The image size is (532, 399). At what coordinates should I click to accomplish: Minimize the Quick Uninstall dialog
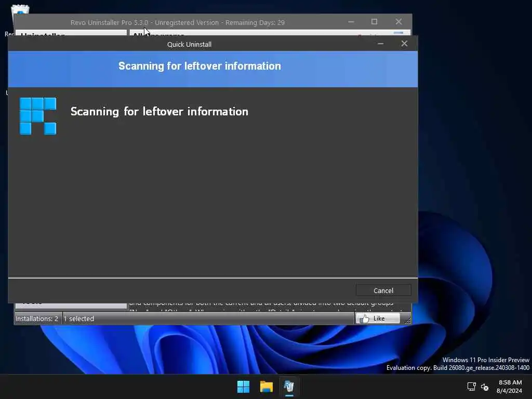381,44
